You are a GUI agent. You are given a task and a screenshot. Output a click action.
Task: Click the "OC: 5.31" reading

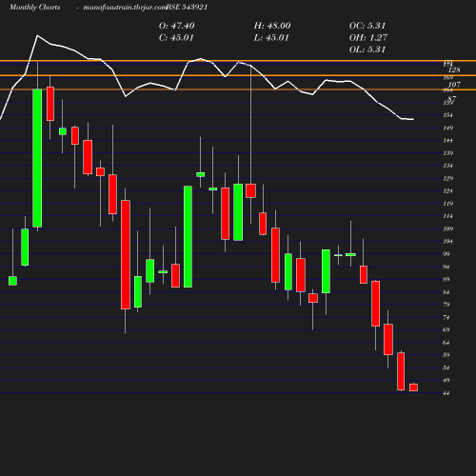[367, 26]
